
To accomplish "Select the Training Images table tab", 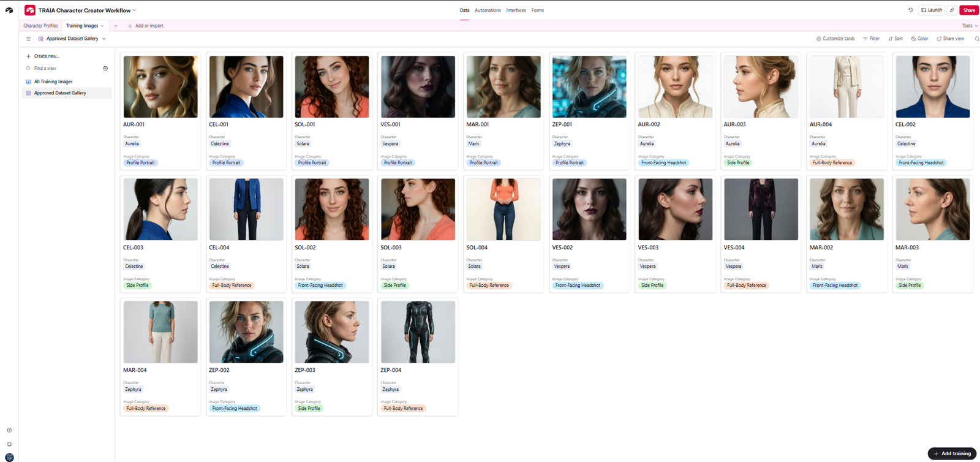I will [82, 26].
